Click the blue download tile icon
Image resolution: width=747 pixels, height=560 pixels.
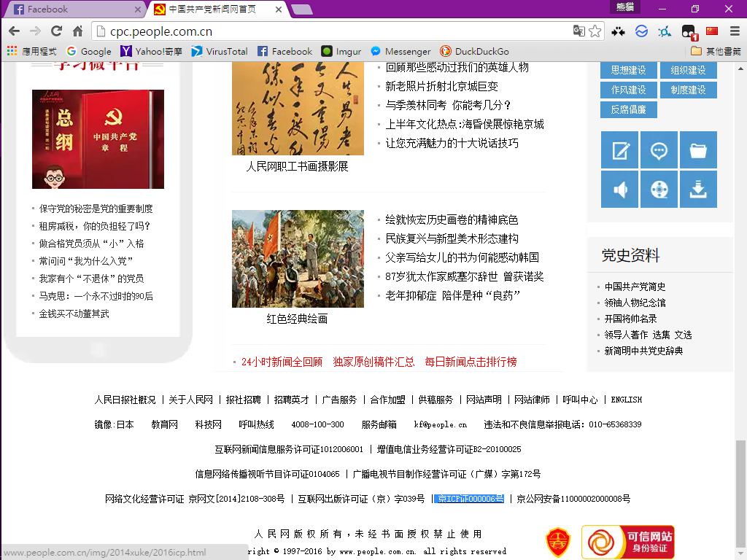tap(698, 190)
